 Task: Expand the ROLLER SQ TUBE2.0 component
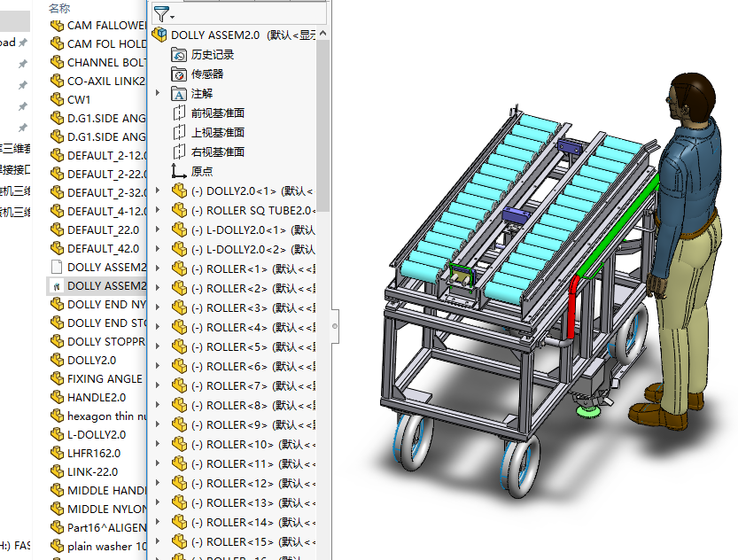[x=158, y=210]
